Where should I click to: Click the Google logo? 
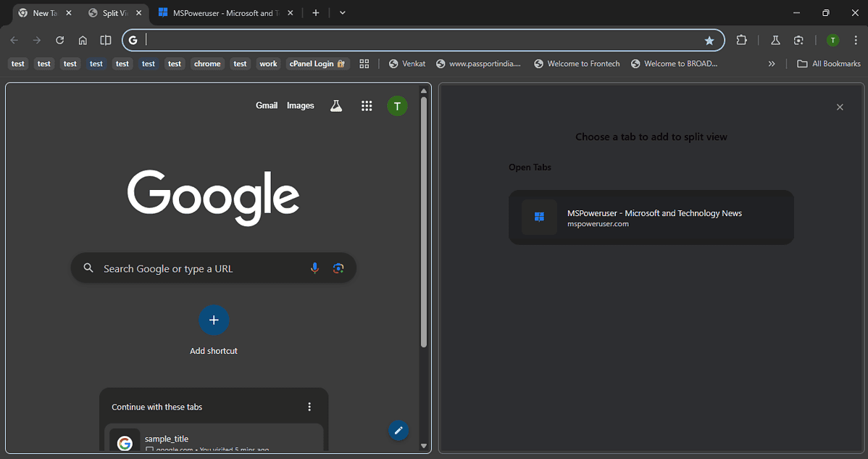point(214,198)
